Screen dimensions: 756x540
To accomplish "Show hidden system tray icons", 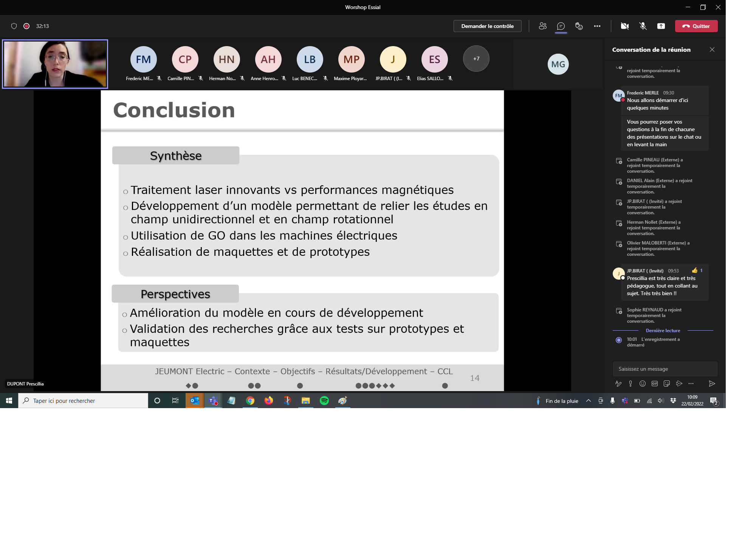I will [x=589, y=401].
